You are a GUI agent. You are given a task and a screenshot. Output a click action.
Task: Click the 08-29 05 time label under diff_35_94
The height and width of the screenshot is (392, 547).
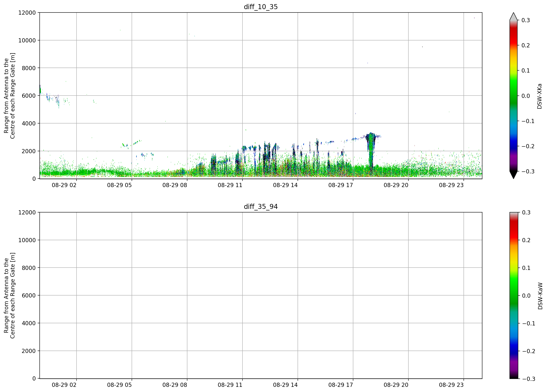[x=119, y=385]
